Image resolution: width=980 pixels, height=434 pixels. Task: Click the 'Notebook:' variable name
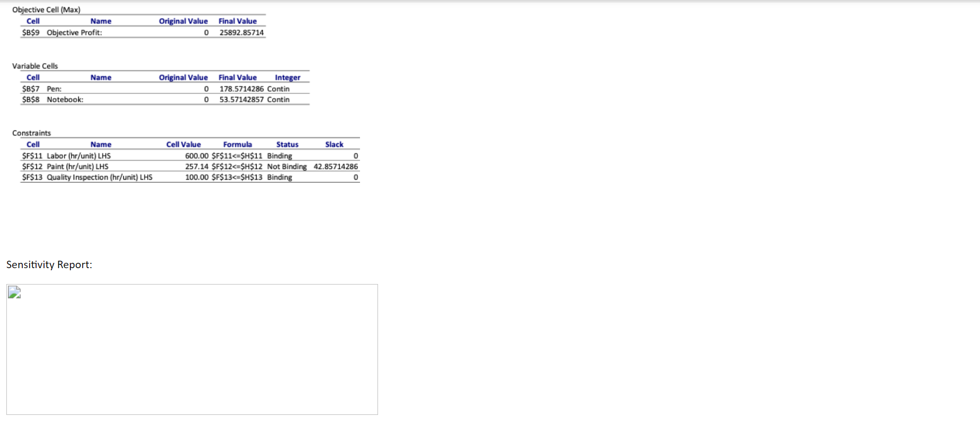pos(65,99)
